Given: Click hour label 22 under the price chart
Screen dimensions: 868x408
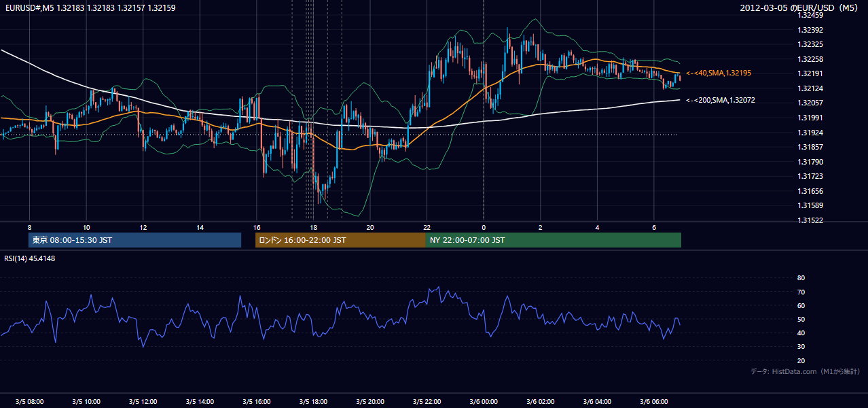Looking at the screenshot, I should tap(427, 227).
